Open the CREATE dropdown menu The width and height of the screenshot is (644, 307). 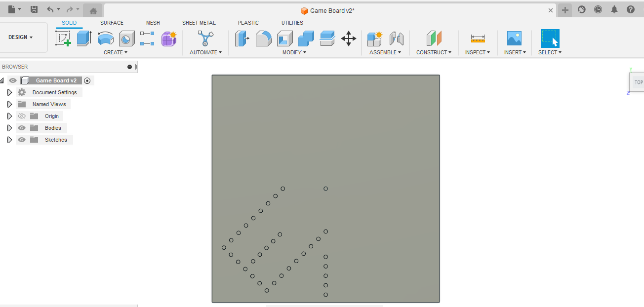[116, 52]
